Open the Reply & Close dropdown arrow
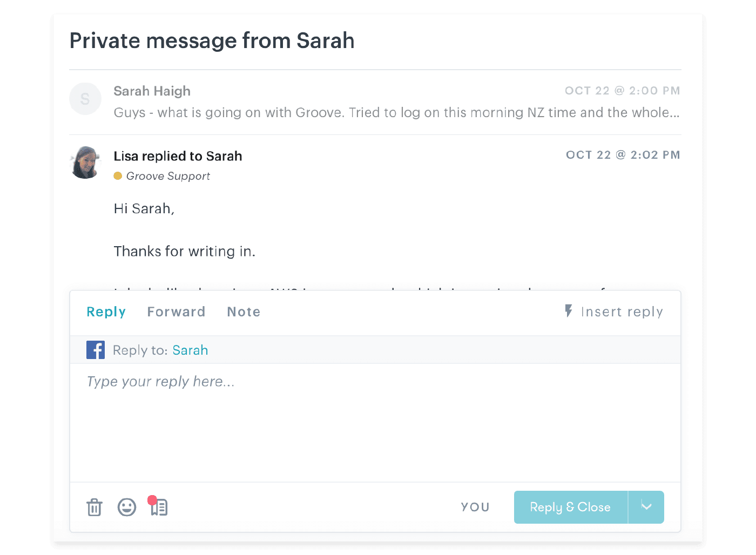 pos(646,507)
